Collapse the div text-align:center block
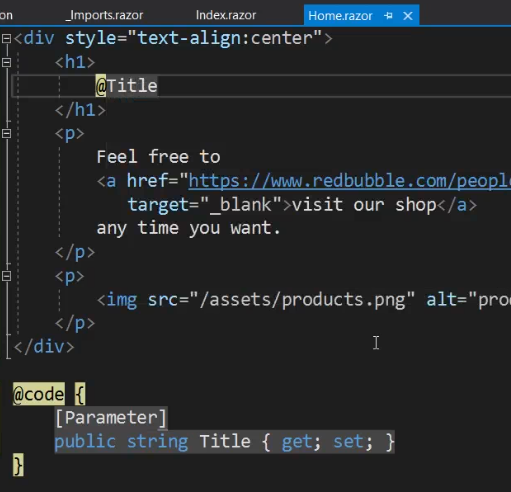The width and height of the screenshot is (511, 492). tap(6, 39)
